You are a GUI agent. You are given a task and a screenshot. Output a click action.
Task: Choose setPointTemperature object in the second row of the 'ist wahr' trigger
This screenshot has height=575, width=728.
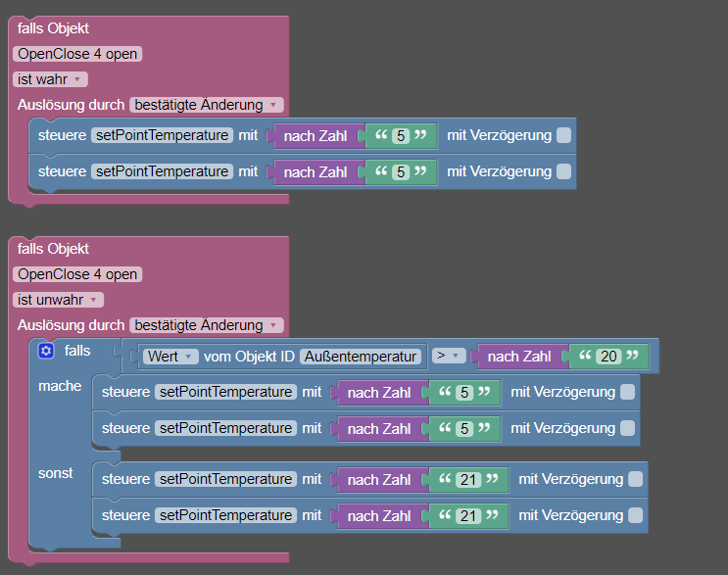pos(162,171)
